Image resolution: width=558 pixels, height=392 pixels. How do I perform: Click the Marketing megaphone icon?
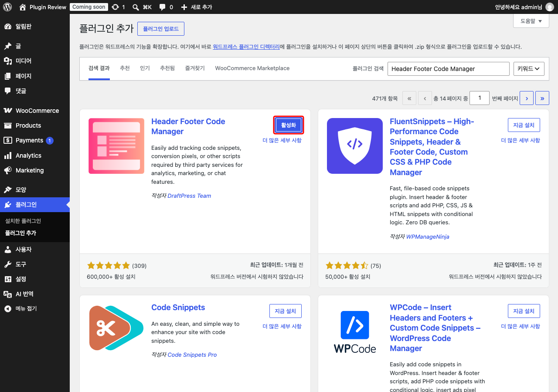click(x=7, y=170)
